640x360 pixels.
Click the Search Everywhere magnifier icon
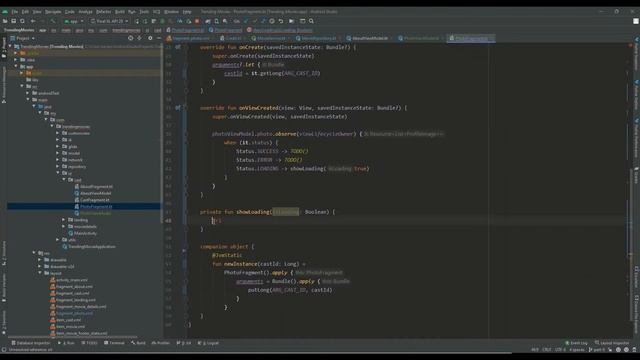[311, 21]
